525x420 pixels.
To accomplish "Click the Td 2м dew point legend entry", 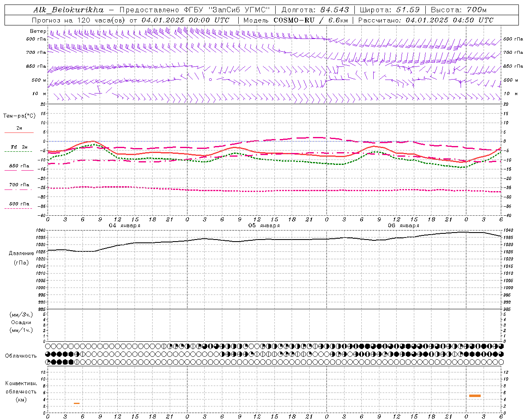I will (19, 147).
